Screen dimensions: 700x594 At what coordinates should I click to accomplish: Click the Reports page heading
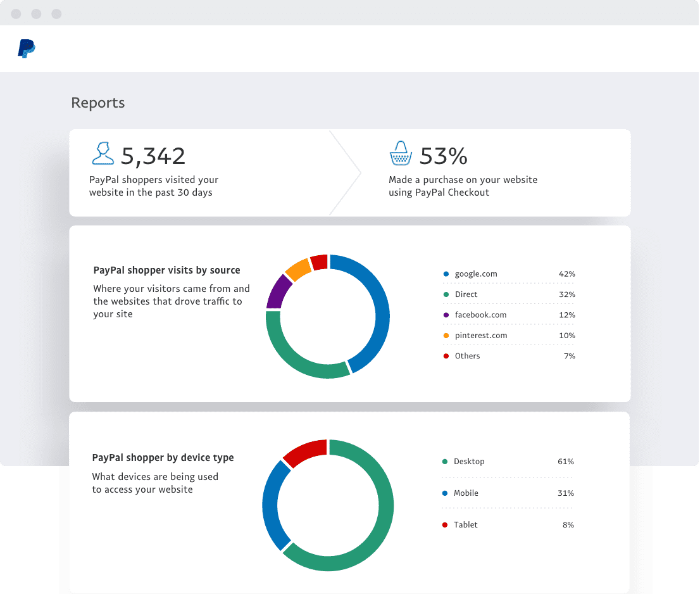click(x=97, y=103)
